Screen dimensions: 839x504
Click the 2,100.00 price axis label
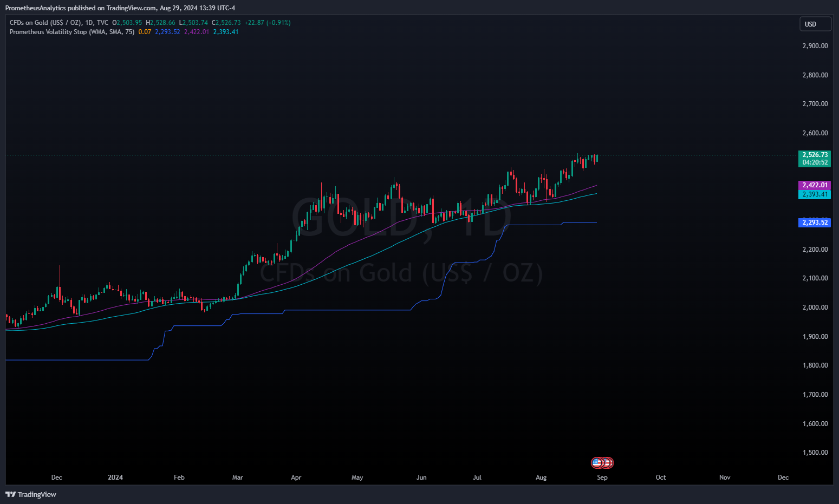tap(815, 278)
